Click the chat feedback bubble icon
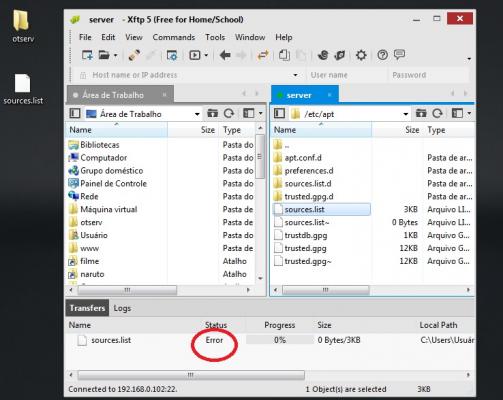 [399, 54]
